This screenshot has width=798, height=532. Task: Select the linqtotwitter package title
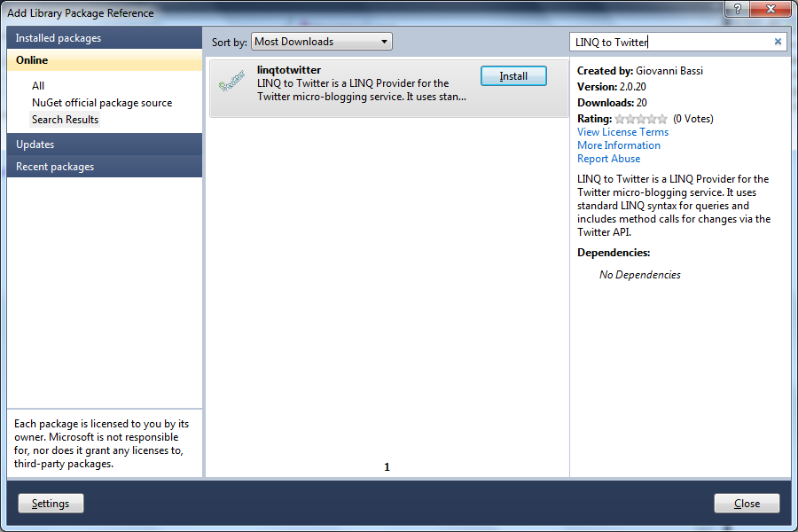coord(288,70)
